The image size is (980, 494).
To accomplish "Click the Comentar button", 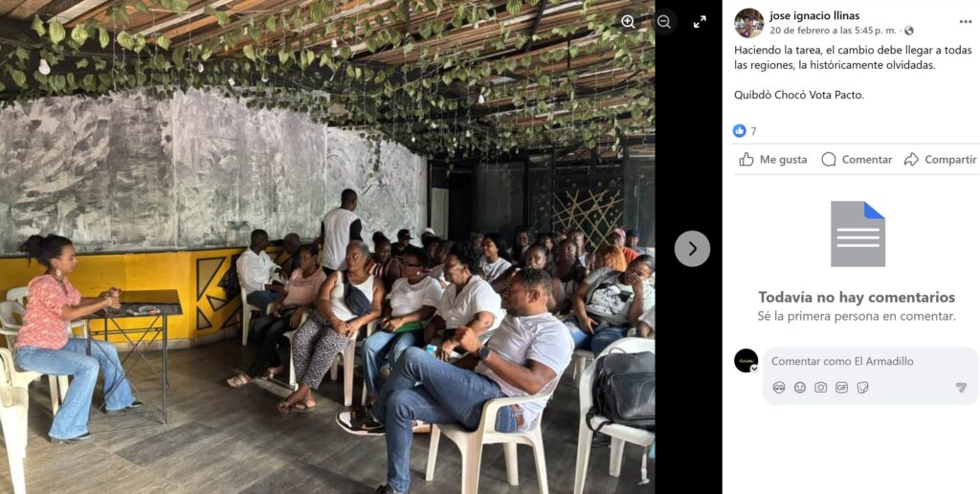I will (x=857, y=160).
